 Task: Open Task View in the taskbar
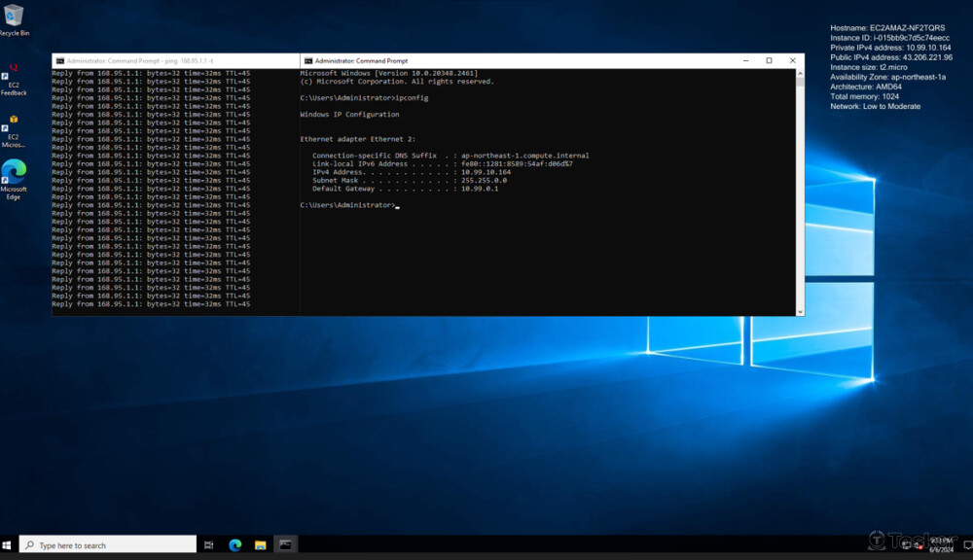(x=209, y=545)
